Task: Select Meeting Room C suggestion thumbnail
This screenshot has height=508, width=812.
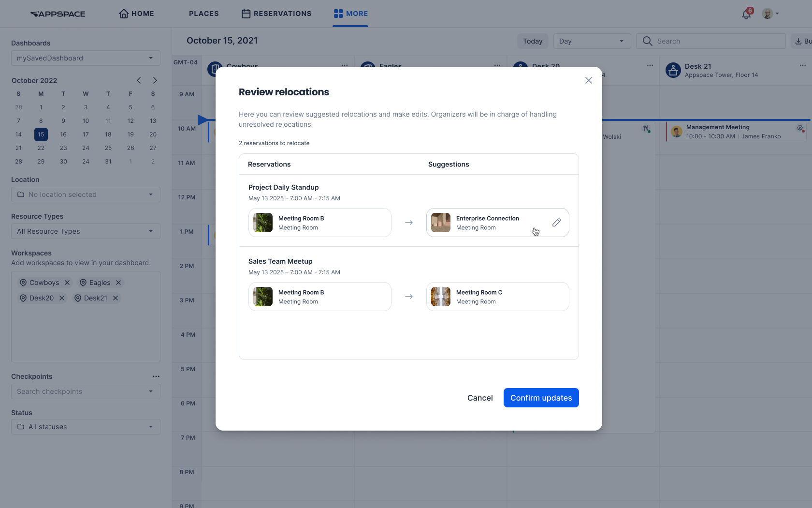Action: click(x=441, y=297)
